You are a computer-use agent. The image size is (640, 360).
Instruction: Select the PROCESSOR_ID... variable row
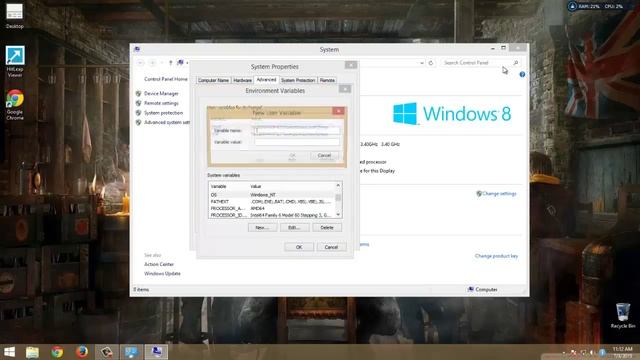tap(272, 215)
